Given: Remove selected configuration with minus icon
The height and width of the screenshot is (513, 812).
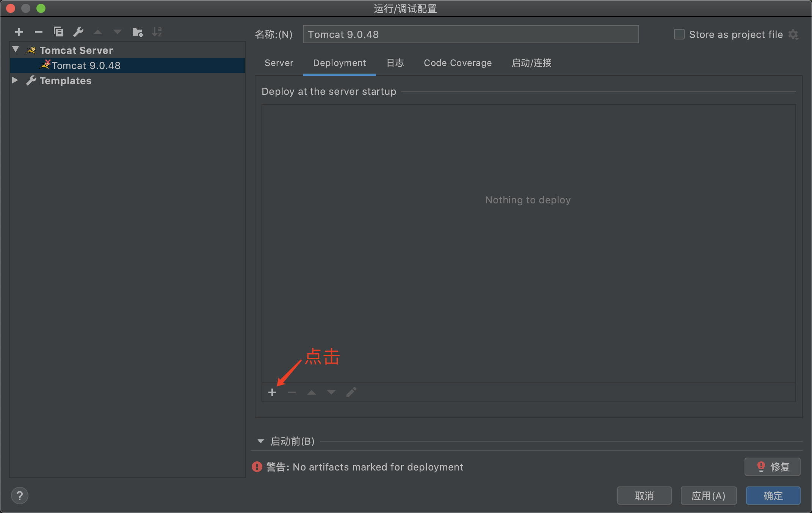Looking at the screenshot, I should tap(38, 32).
